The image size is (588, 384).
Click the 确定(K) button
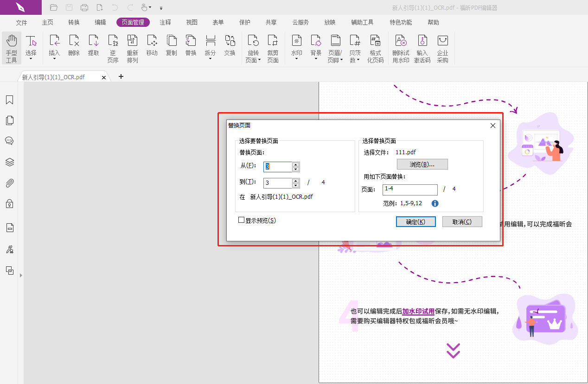coord(415,221)
